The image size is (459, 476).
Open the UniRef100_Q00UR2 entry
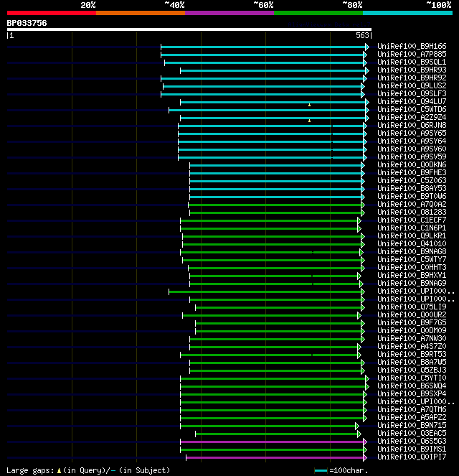[x=412, y=314]
